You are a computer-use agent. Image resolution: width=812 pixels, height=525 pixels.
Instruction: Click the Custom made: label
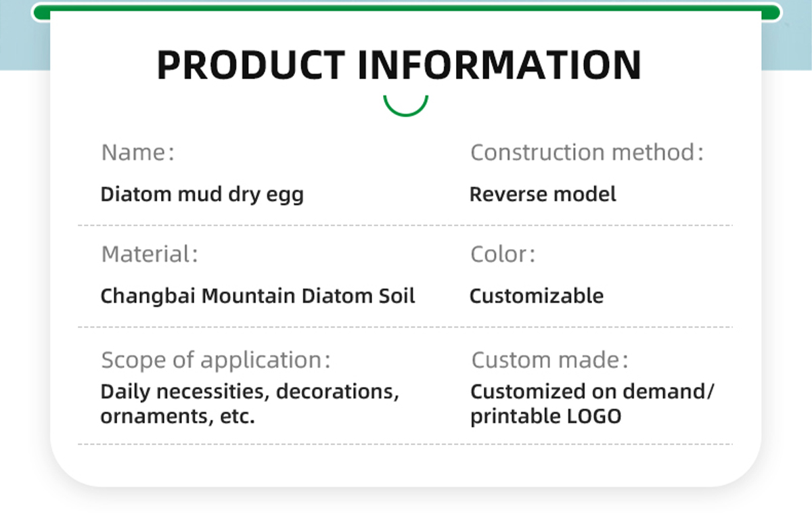coord(549,360)
